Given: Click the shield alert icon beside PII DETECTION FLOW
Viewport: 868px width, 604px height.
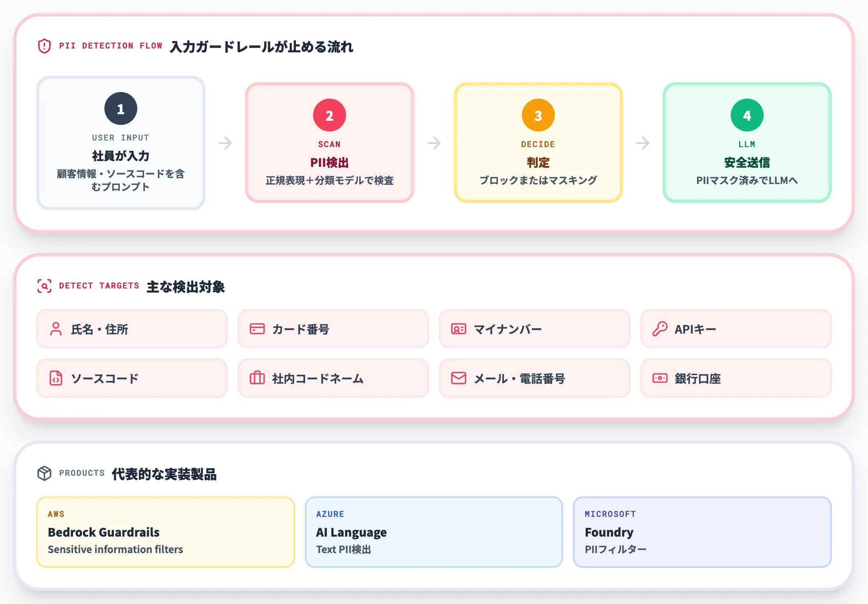Looking at the screenshot, I should [x=44, y=46].
